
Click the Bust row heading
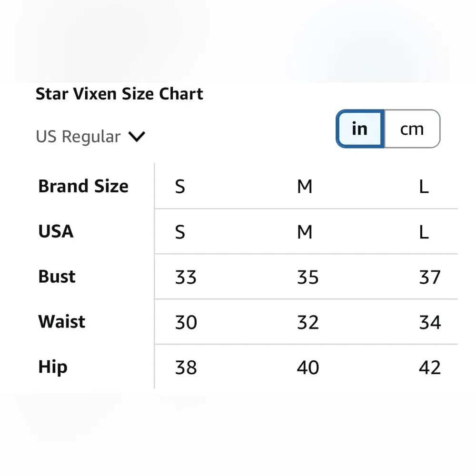tap(57, 277)
